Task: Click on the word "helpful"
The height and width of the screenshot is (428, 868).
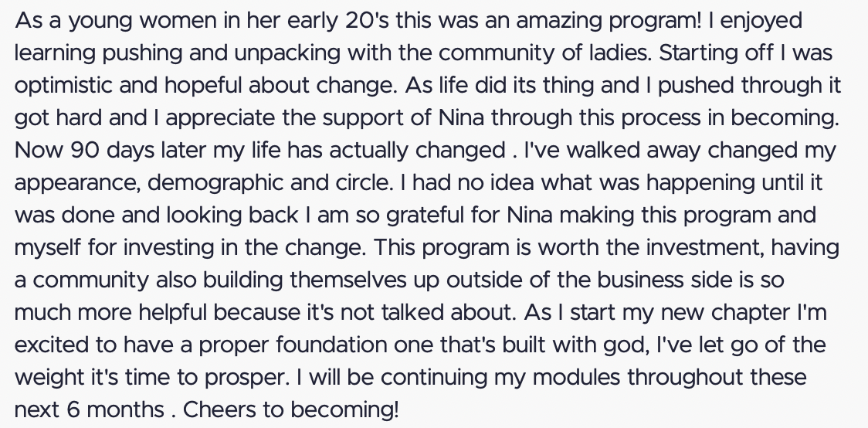Action: tap(172, 313)
